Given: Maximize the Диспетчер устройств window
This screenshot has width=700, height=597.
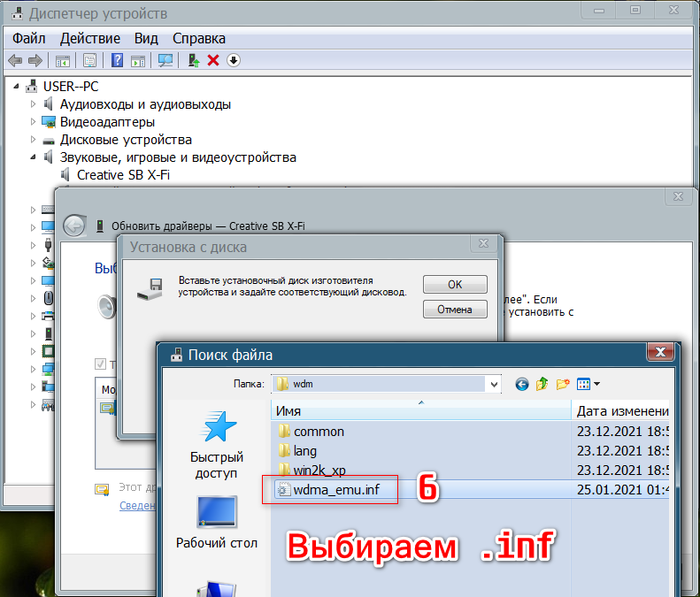Looking at the screenshot, I should click(x=635, y=11).
